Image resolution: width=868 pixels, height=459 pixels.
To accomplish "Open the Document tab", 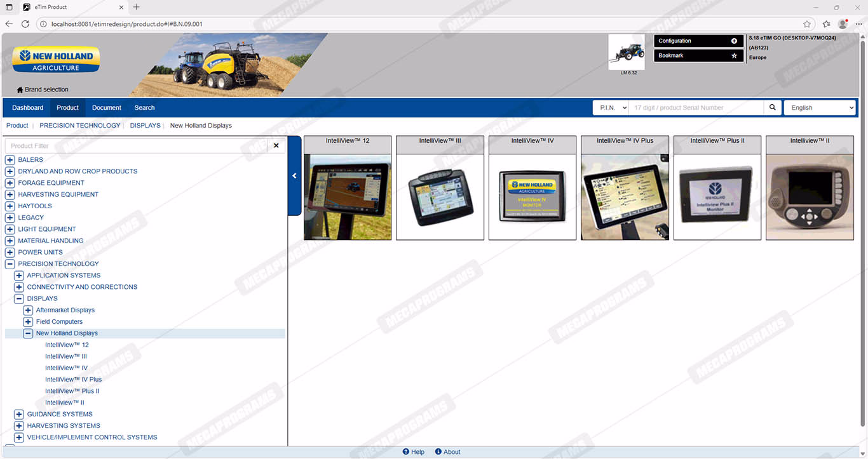I will [106, 108].
